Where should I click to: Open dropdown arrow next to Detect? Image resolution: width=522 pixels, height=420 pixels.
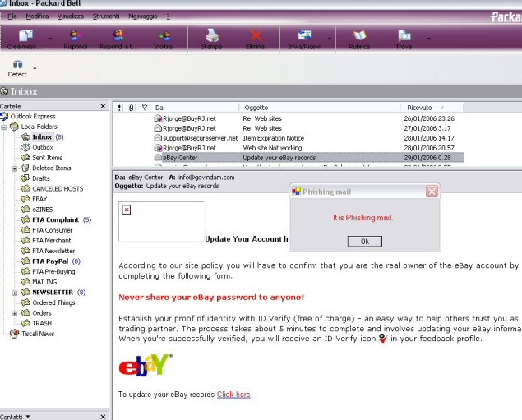tap(35, 68)
